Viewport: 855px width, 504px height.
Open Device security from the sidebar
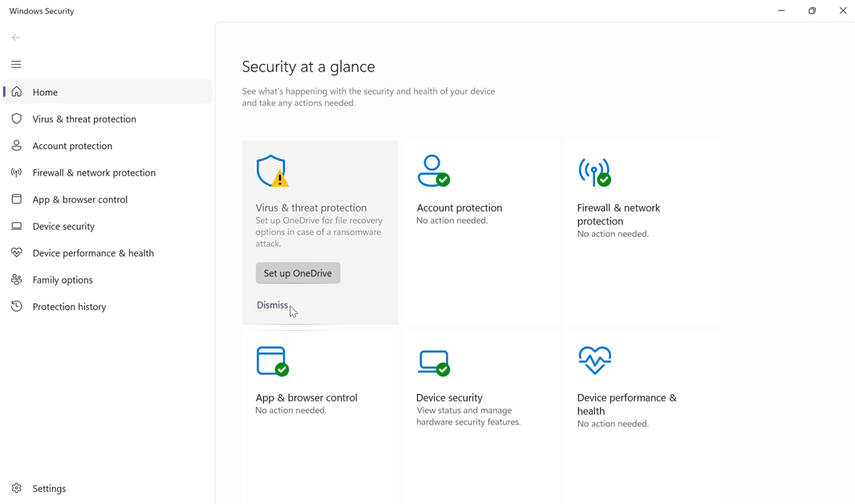point(63,226)
